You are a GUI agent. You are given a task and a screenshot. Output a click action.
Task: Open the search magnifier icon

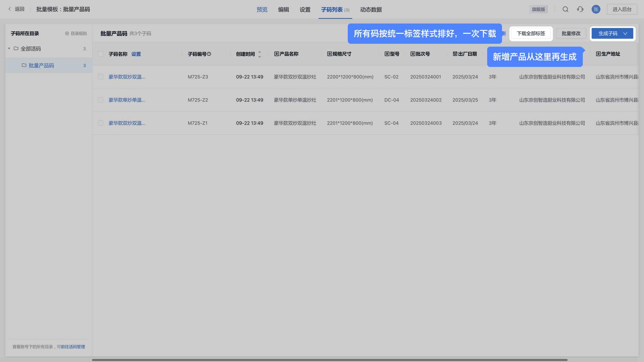[565, 9]
